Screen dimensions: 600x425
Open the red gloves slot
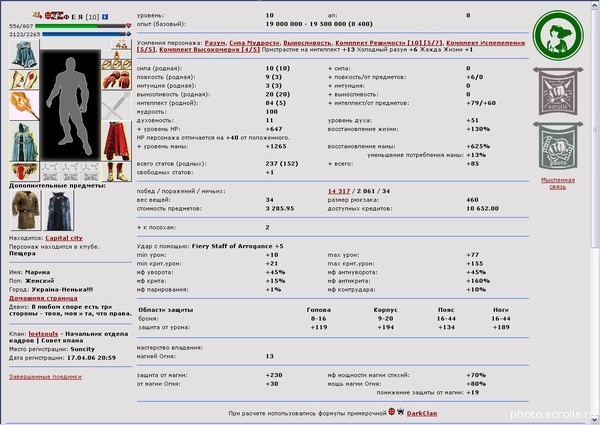116,80
